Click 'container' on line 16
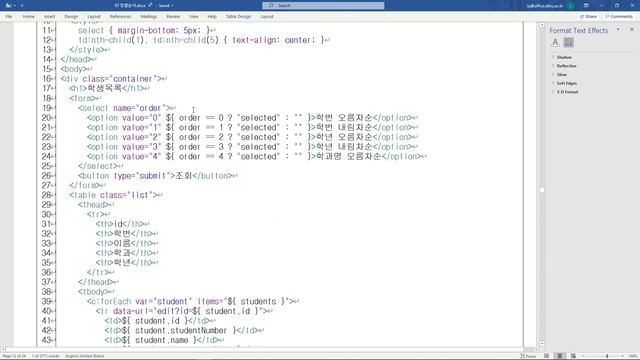The image size is (640, 360). pyautogui.click(x=132, y=79)
